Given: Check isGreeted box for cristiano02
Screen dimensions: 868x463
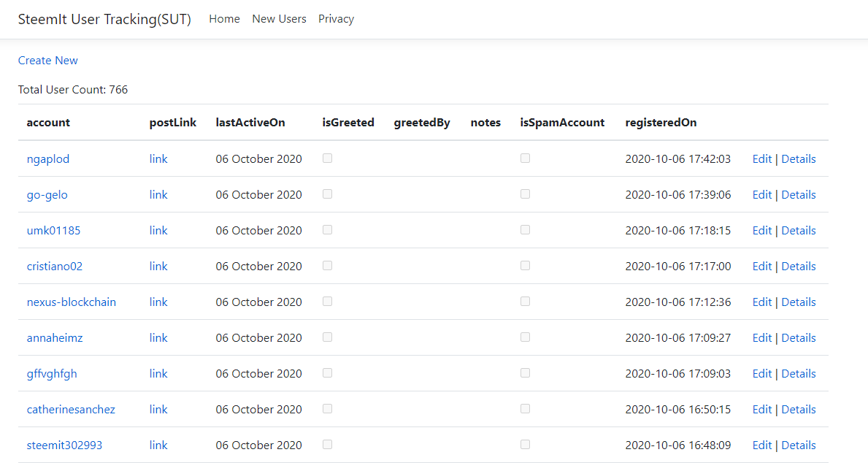Looking at the screenshot, I should tap(327, 266).
